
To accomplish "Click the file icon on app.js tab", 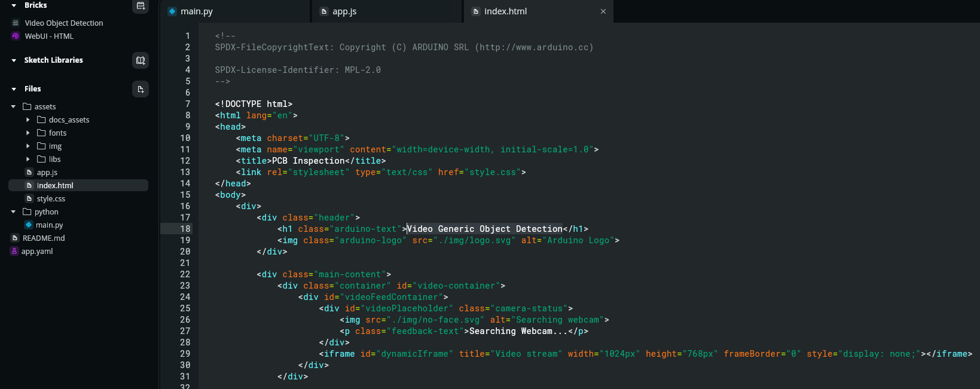I will click(324, 11).
